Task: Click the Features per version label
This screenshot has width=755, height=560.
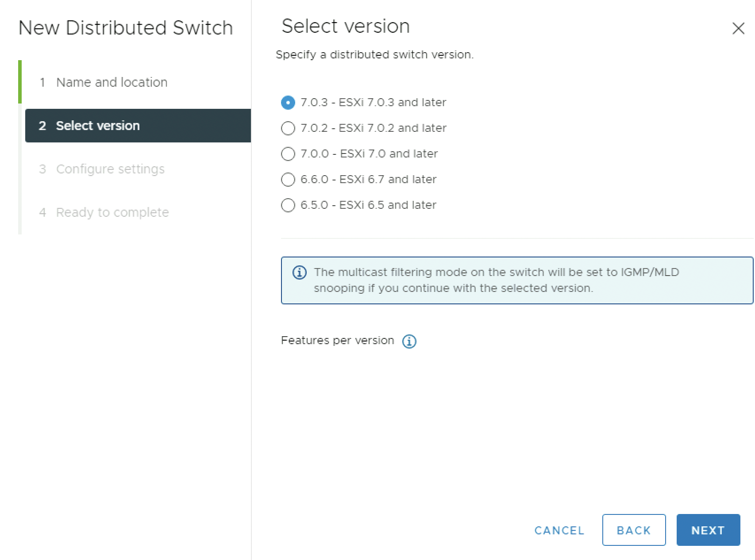Action: [x=337, y=340]
